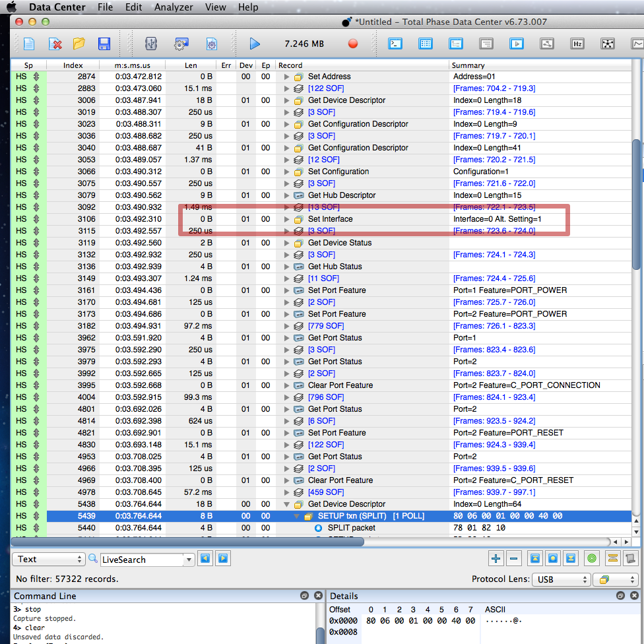Jump to previous search match arrow

pos(205,559)
